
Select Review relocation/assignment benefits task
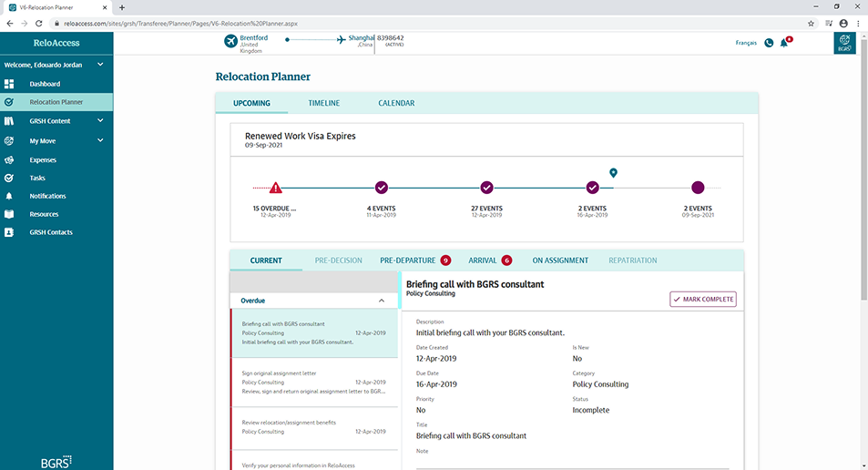pos(314,428)
